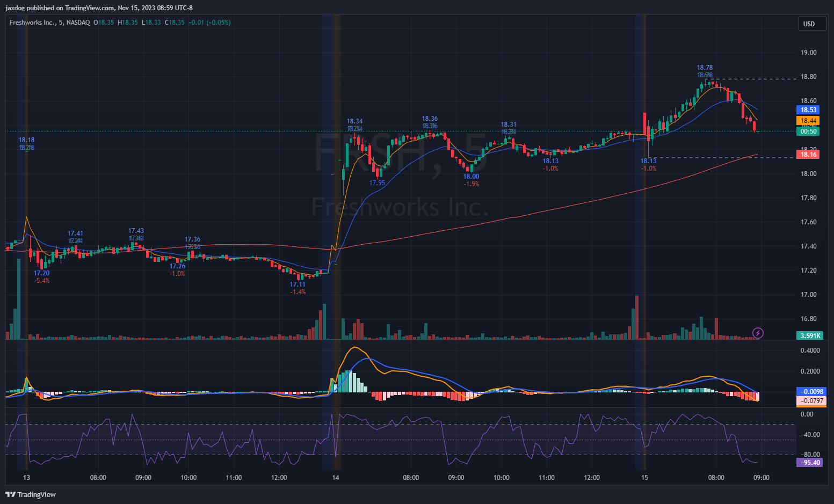Click the -1.9% pullback label

pos(471,184)
